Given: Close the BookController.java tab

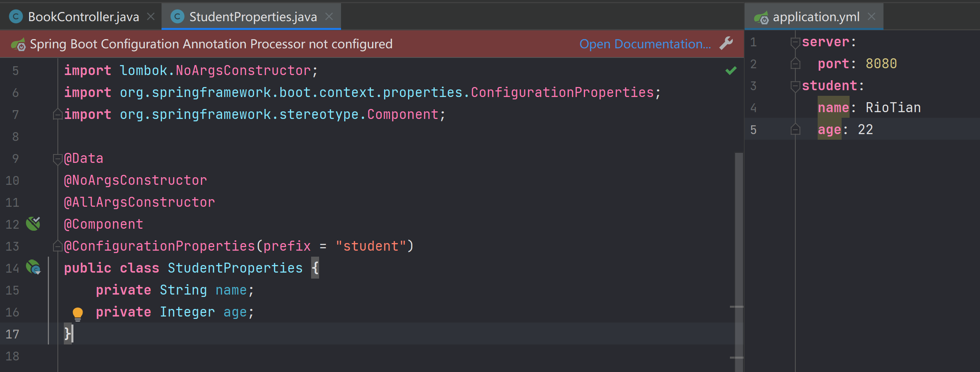Looking at the screenshot, I should 151,17.
